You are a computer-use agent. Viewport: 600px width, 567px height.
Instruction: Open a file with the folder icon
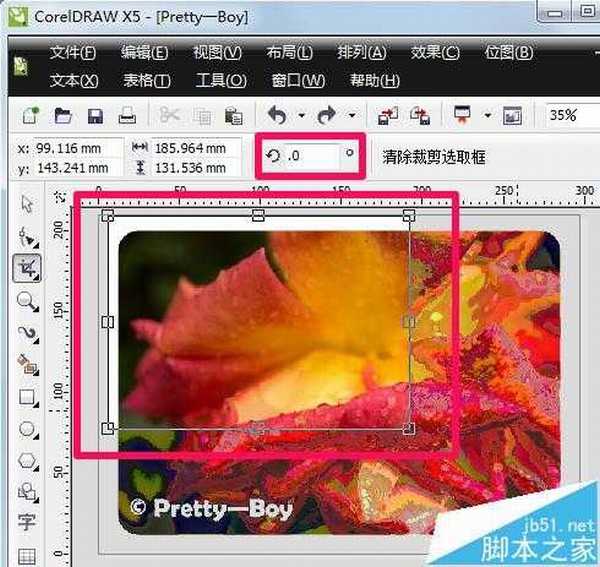pos(63,115)
